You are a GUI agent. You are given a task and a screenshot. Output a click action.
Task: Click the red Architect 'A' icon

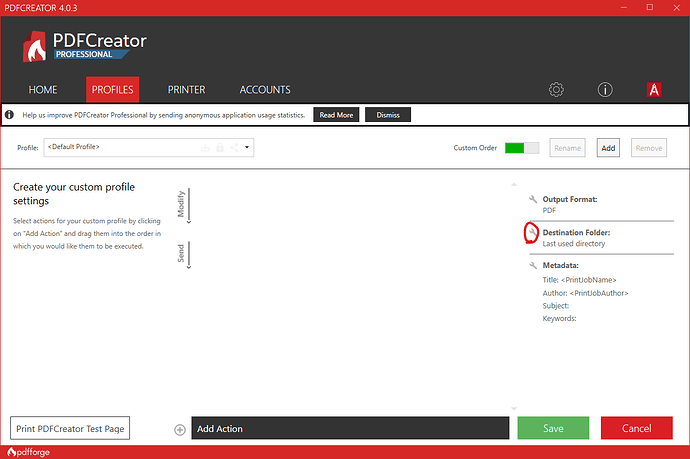point(654,90)
